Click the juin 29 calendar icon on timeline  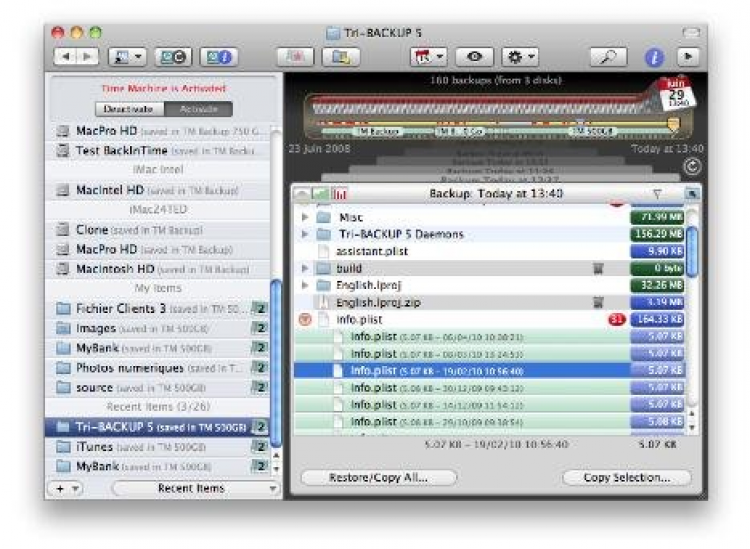[x=677, y=94]
